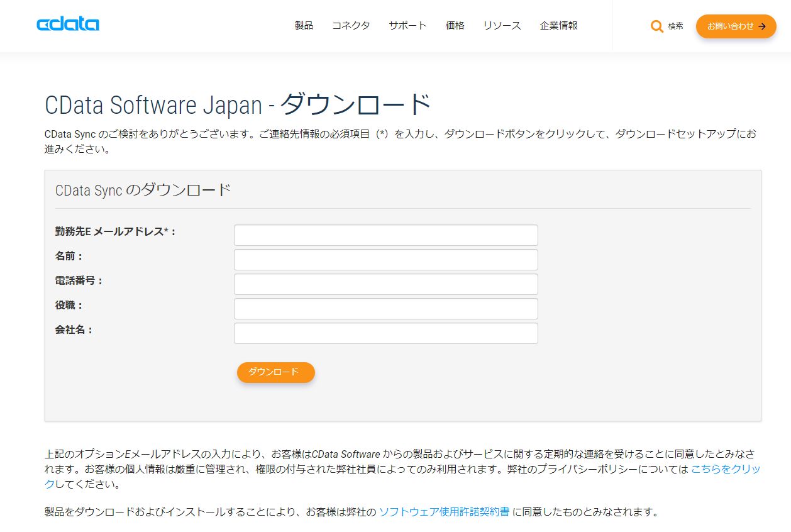791x532 pixels.
Task: Click the 電話番号 label
Action: tap(79, 281)
